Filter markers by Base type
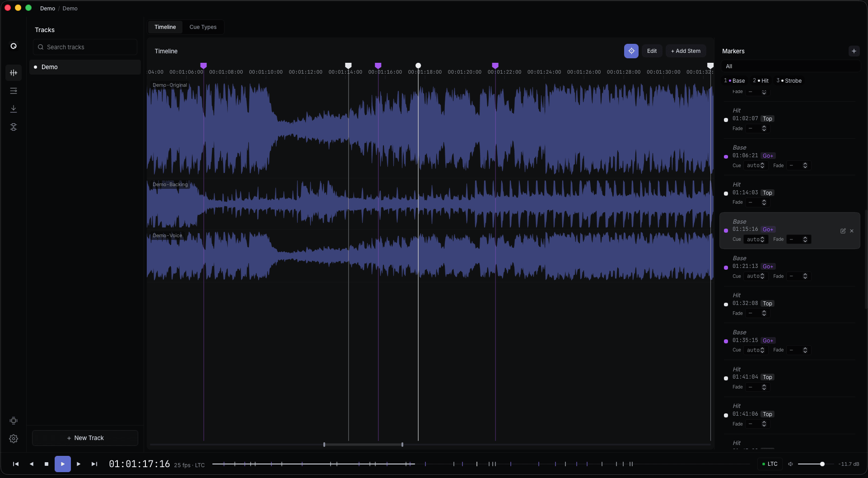Image resolution: width=868 pixels, height=478 pixels. click(734, 81)
